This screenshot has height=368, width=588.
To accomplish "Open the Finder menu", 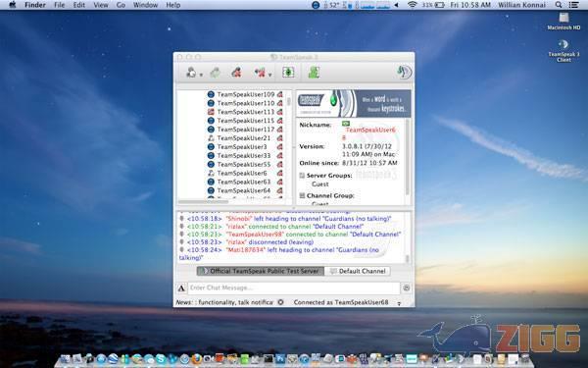I will 35,5.
